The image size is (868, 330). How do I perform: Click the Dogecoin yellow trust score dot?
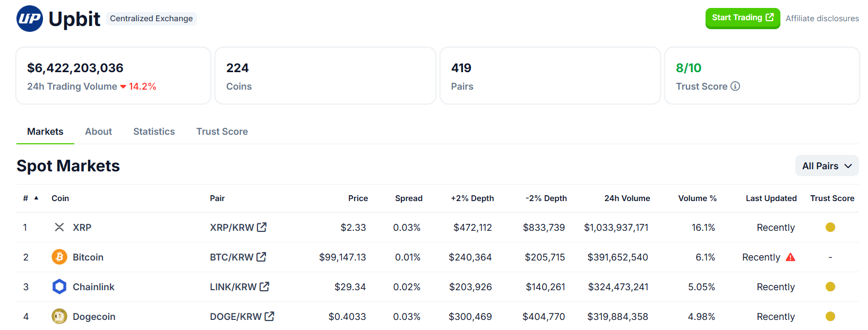830,317
